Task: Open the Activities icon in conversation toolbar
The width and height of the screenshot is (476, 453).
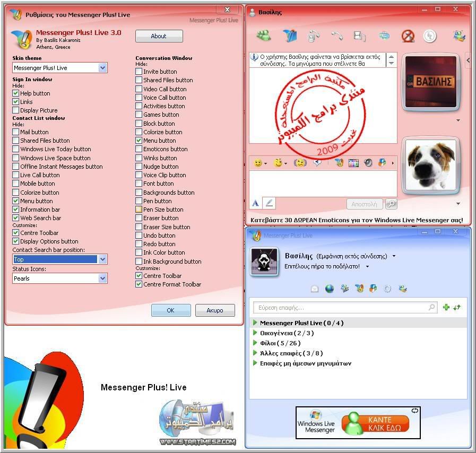Action: (359, 36)
